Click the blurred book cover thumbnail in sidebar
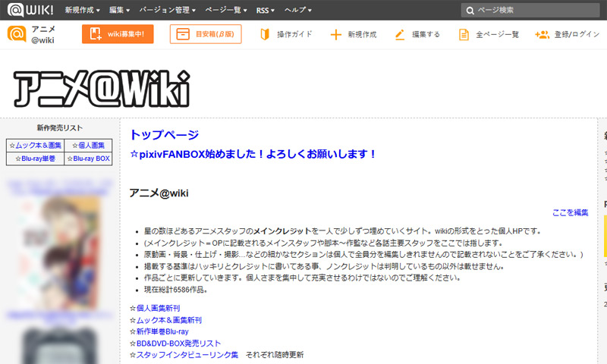 (59, 253)
